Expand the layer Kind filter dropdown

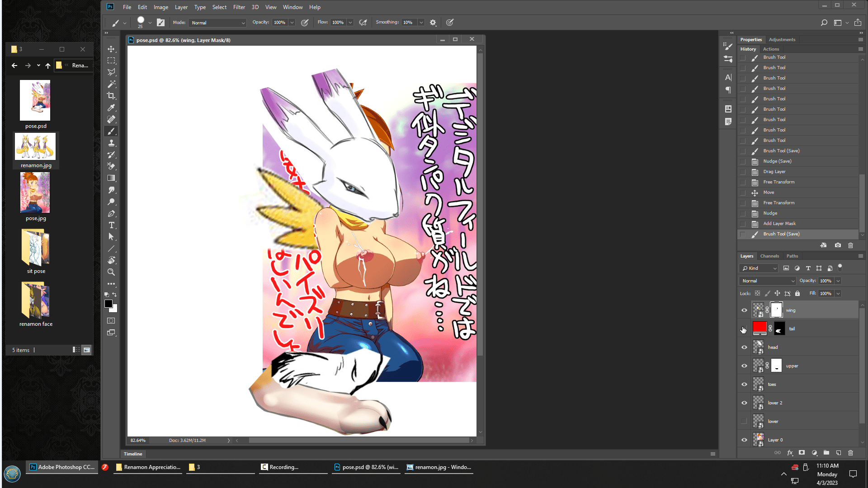(x=759, y=268)
